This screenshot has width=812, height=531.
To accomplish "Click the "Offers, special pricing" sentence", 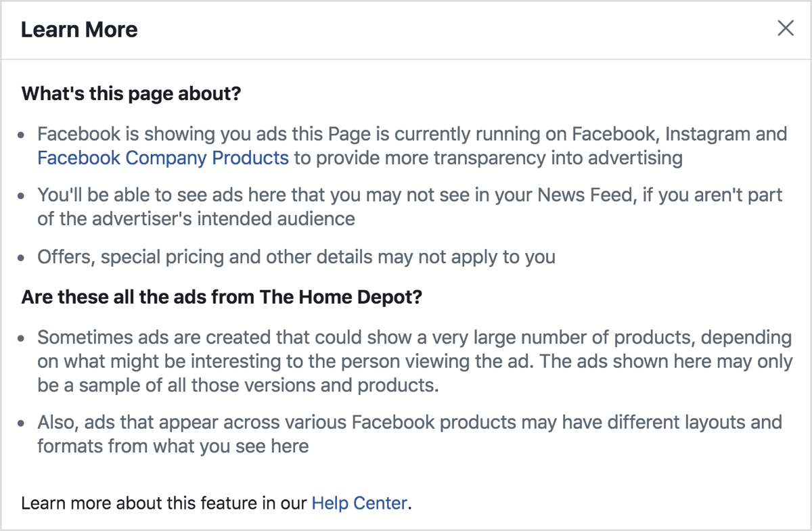I will tap(296, 257).
